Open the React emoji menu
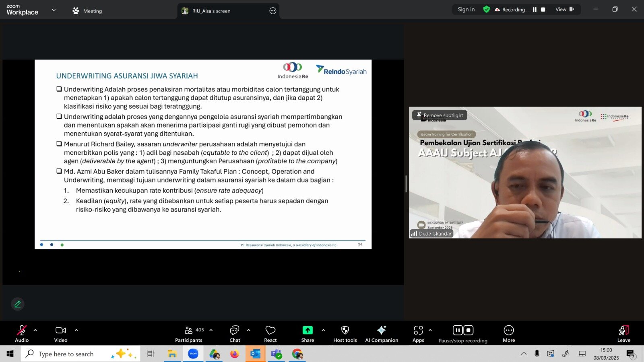This screenshot has height=362, width=644. click(270, 333)
